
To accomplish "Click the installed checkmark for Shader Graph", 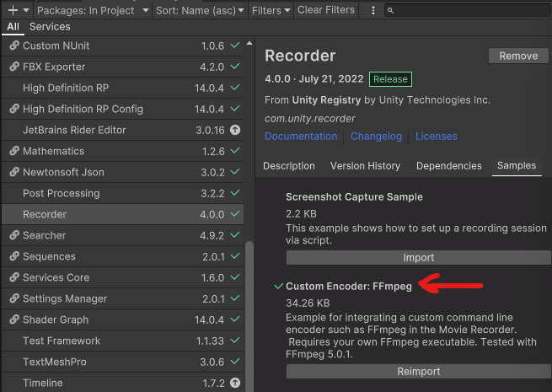I will coord(234,320).
